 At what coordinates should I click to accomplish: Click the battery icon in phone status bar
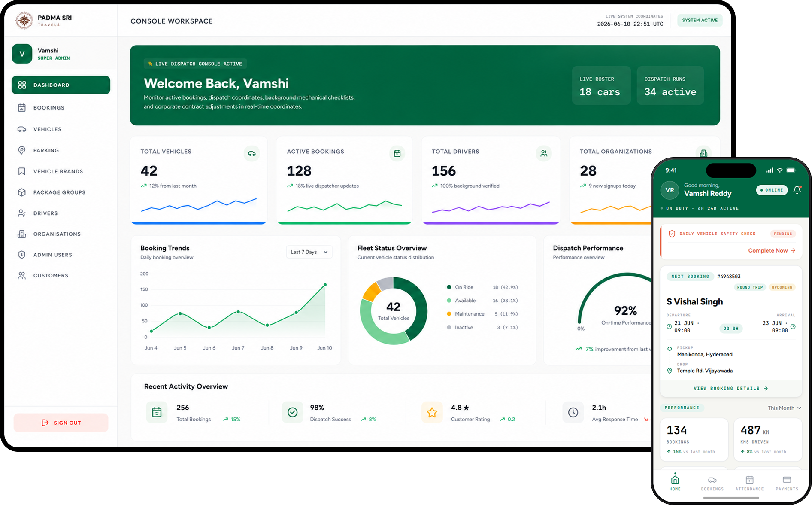click(791, 170)
